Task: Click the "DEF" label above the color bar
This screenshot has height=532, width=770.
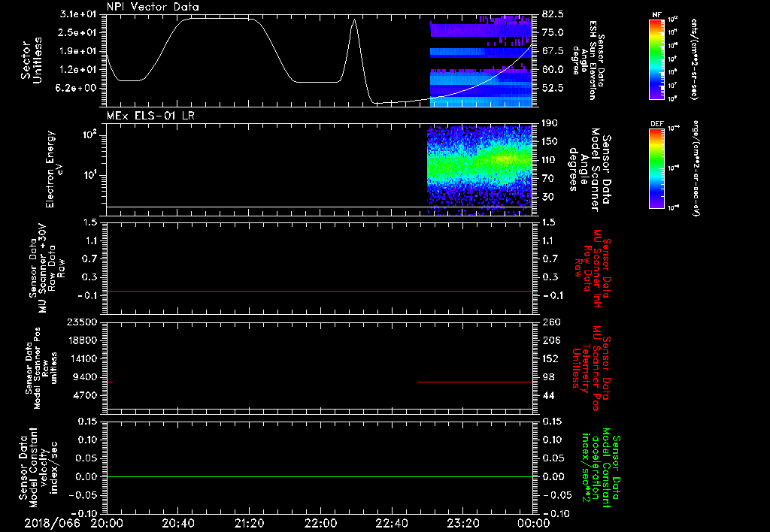Action: pos(657,124)
